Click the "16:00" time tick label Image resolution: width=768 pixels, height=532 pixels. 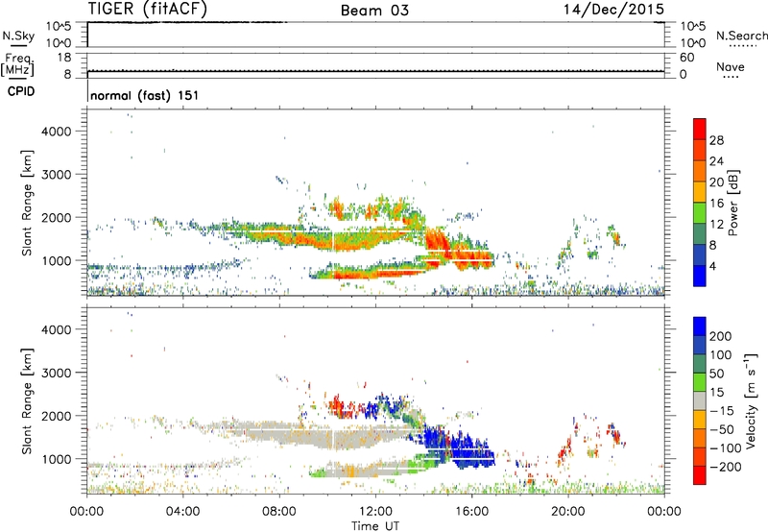(471, 512)
